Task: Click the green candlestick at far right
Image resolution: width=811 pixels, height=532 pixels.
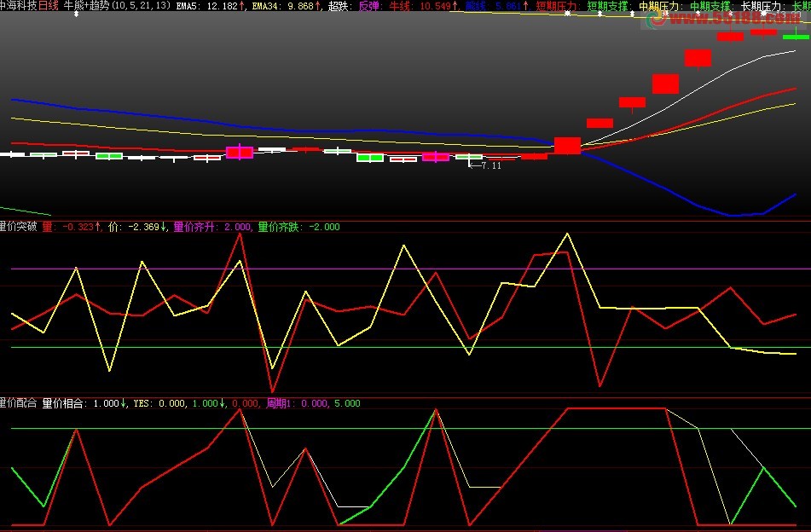Action: coord(797,37)
